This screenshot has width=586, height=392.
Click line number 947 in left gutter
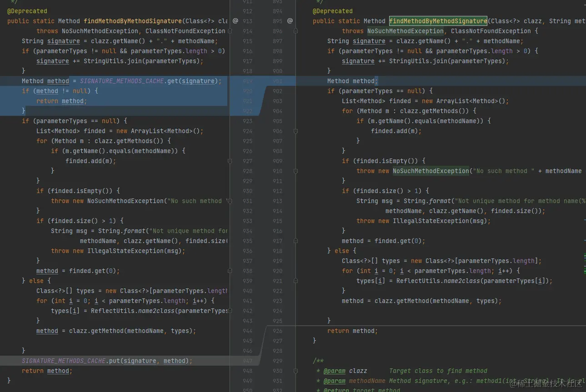[x=247, y=361]
